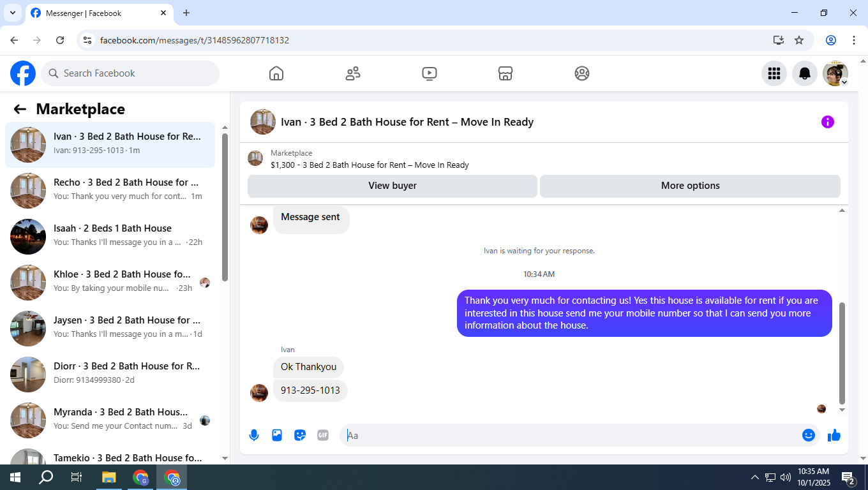Open the Chrome profile icon

pyautogui.click(x=831, y=40)
